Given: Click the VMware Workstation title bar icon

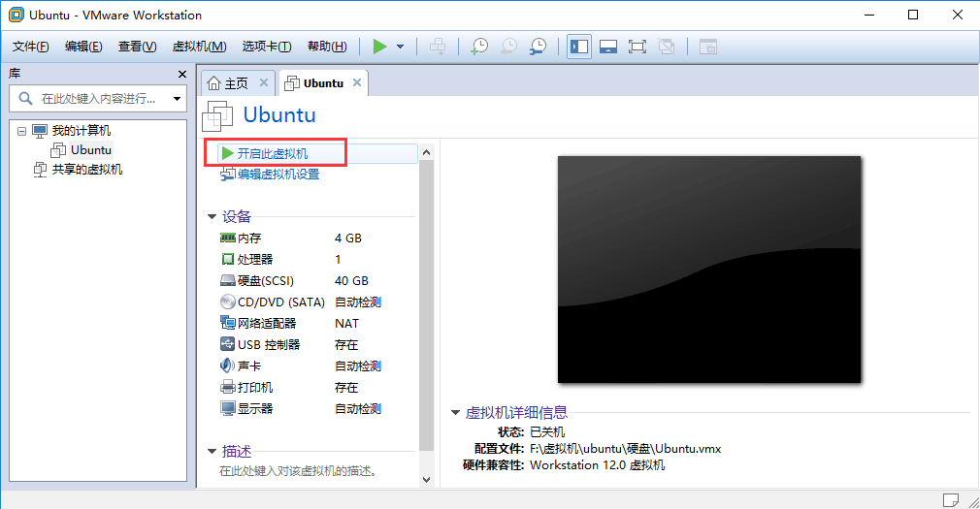Looking at the screenshot, I should pyautogui.click(x=16, y=15).
